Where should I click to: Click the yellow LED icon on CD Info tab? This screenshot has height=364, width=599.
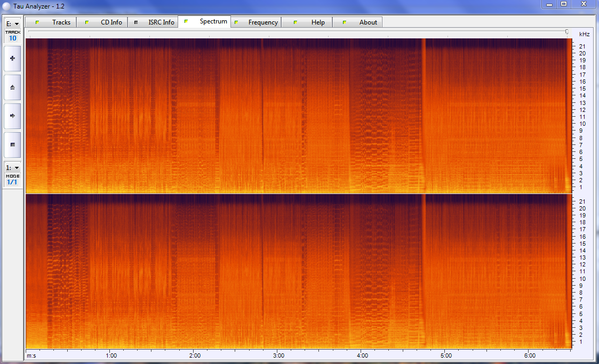86,22
